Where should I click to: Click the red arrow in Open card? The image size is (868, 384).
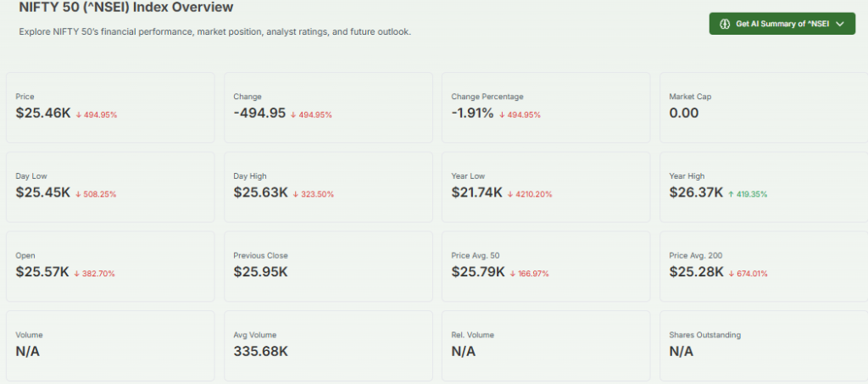coord(77,274)
